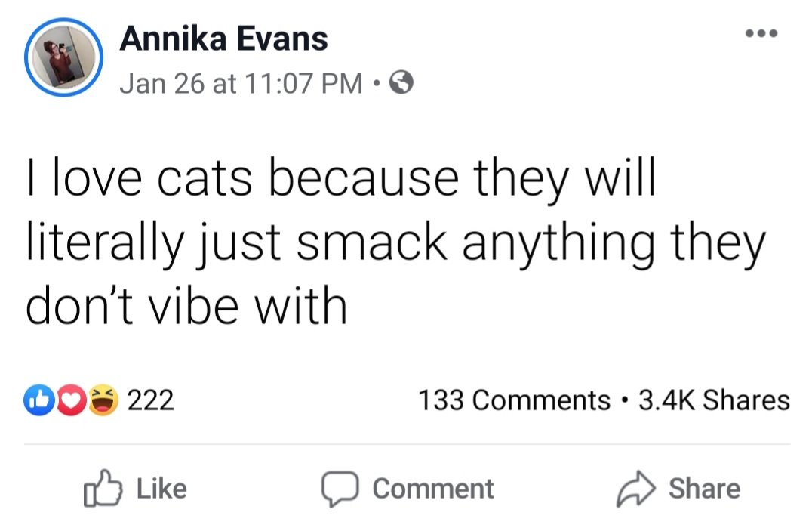Click the Share button label
This screenshot has height=531, width=812.
(704, 489)
